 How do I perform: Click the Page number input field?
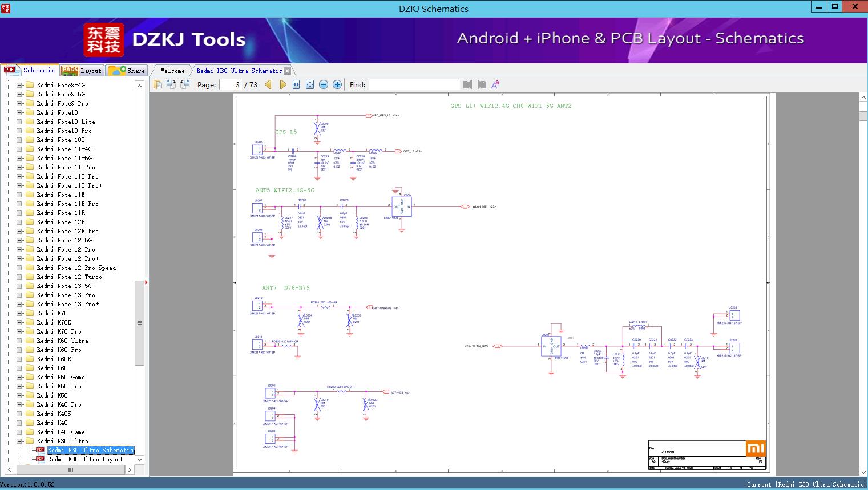pos(229,84)
